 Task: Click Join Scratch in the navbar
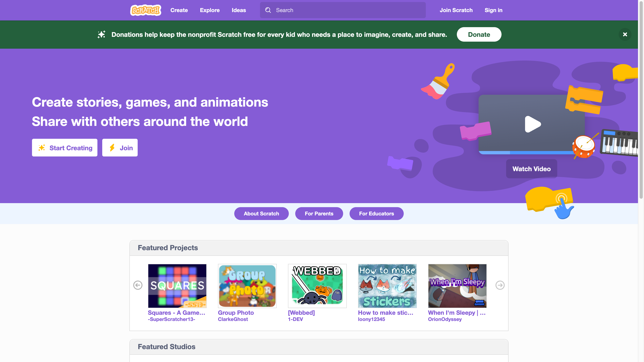tap(456, 10)
